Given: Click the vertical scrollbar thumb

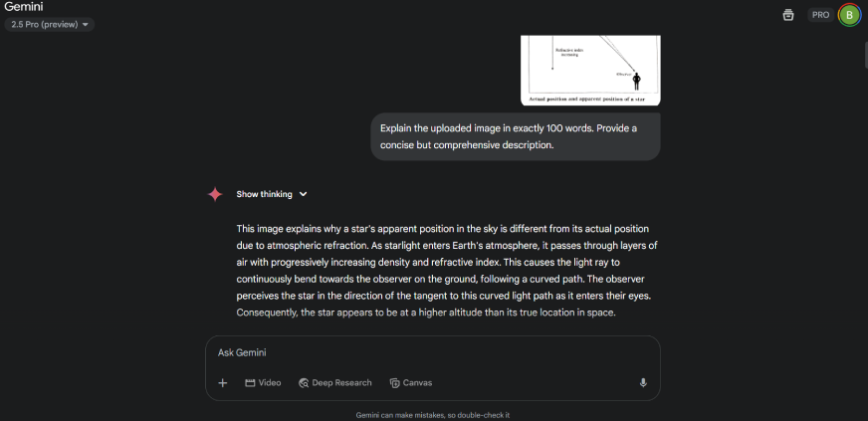Looking at the screenshot, I should pyautogui.click(x=863, y=50).
